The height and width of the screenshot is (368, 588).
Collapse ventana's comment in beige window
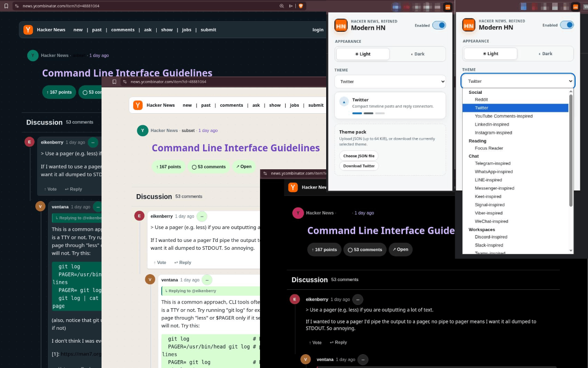click(x=207, y=280)
